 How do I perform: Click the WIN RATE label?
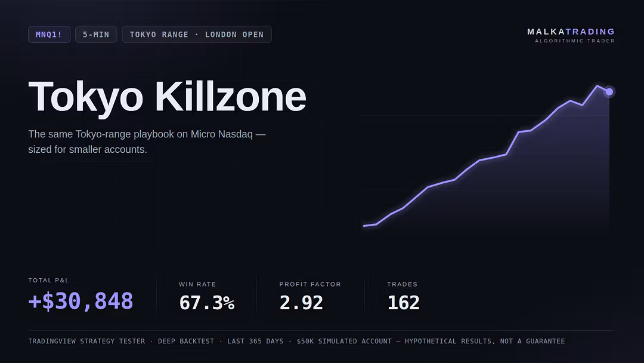pyautogui.click(x=197, y=284)
